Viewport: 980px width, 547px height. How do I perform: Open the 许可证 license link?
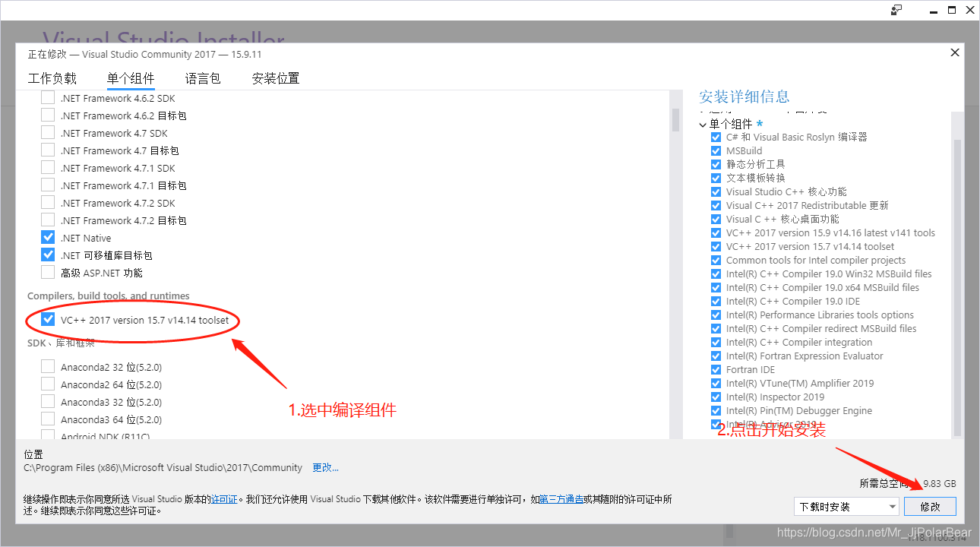click(224, 500)
